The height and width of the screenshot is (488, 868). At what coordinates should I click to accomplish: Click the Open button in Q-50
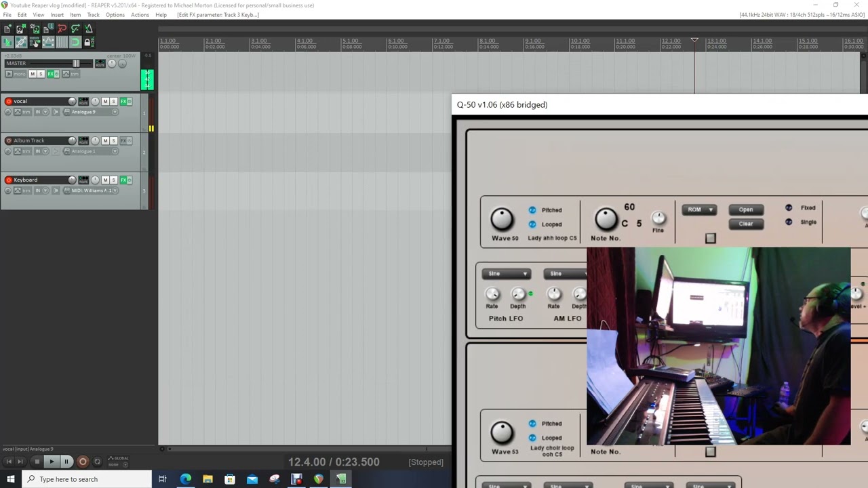[746, 210]
